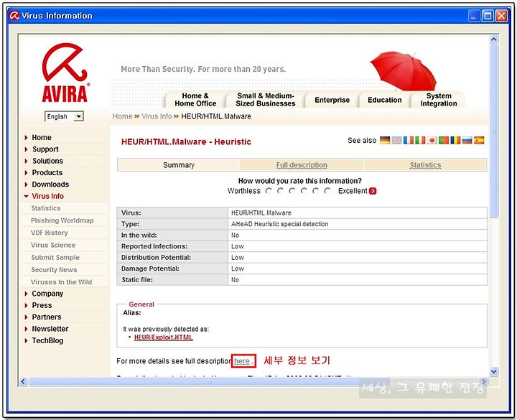Viewport: 517px width, 420px height.
Task: Open the Security News sidebar link
Action: (54, 270)
